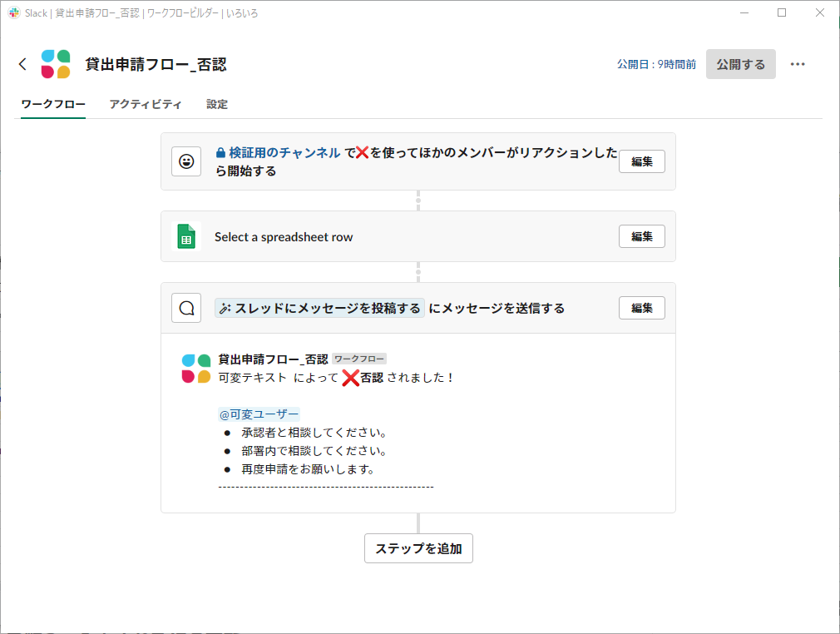
Task: Click the 公開日 : 9時間前 link
Action: (656, 64)
